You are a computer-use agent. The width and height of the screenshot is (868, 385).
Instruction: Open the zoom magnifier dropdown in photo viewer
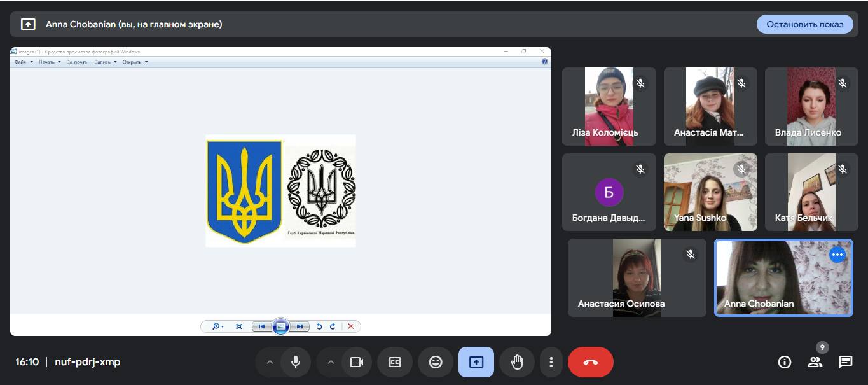(x=217, y=326)
